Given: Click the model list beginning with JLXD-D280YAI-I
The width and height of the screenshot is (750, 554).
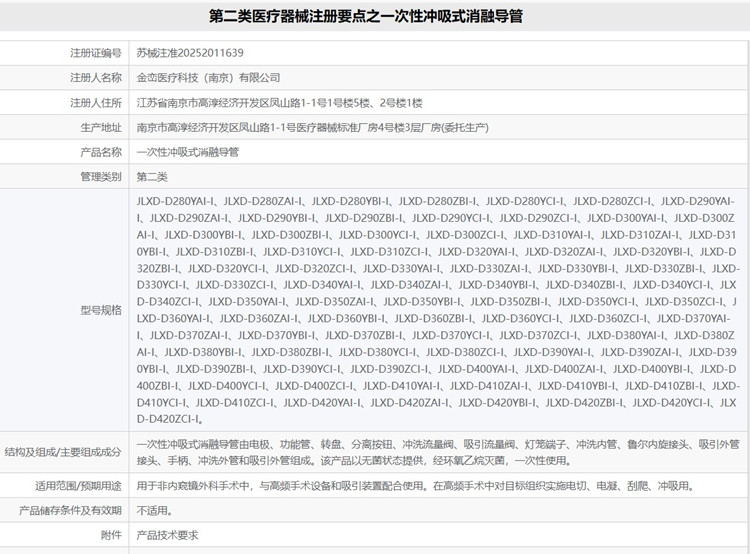Looking at the screenshot, I should pos(436,310).
